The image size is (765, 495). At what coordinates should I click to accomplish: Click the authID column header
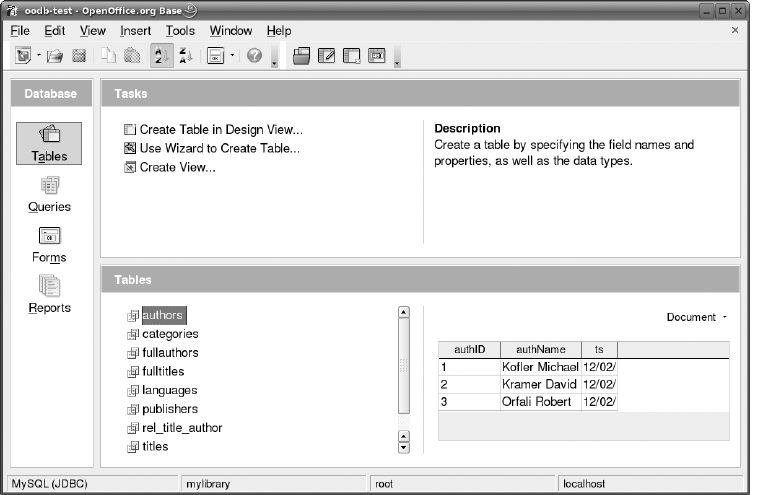pyautogui.click(x=469, y=350)
